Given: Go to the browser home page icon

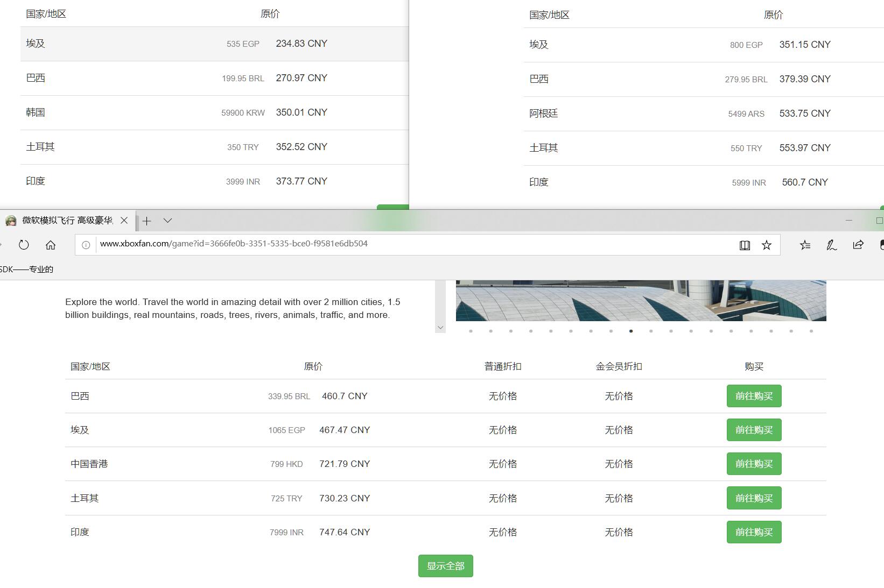Looking at the screenshot, I should point(51,245).
